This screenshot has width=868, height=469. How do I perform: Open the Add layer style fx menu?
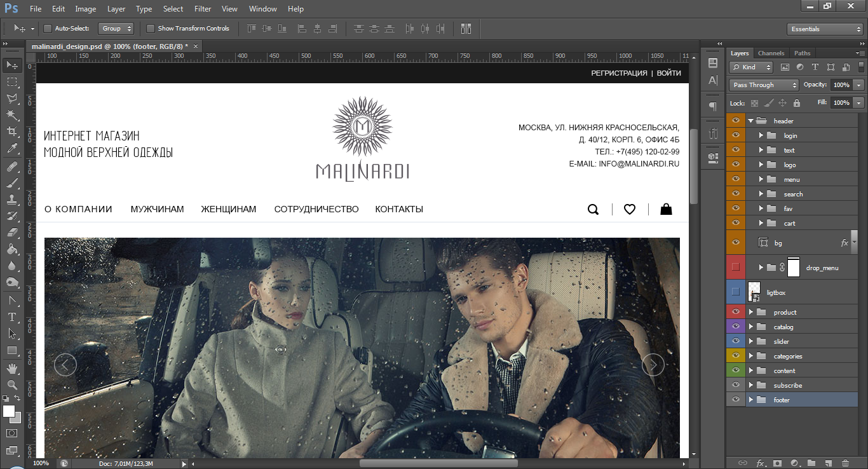point(760,463)
